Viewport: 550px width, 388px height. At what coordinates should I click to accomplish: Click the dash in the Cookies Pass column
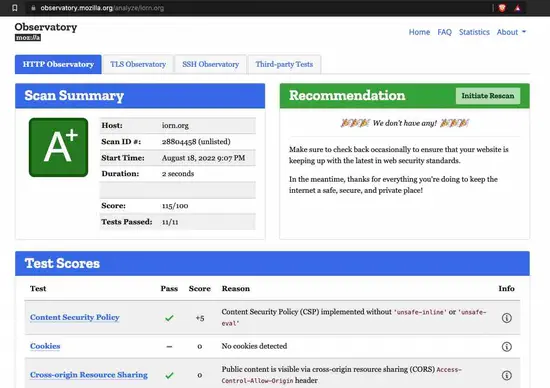click(x=169, y=347)
